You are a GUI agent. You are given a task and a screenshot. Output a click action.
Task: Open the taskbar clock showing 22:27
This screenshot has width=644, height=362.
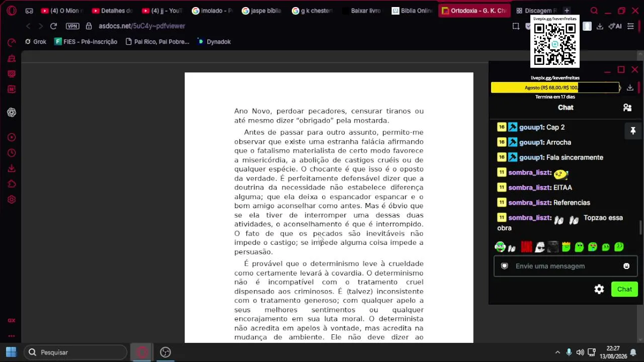613,352
